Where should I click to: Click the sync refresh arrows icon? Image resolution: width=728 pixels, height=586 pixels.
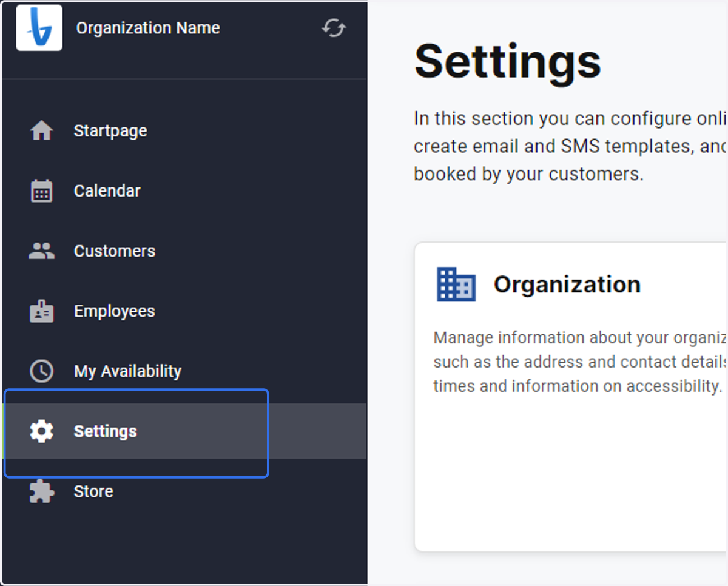click(334, 28)
